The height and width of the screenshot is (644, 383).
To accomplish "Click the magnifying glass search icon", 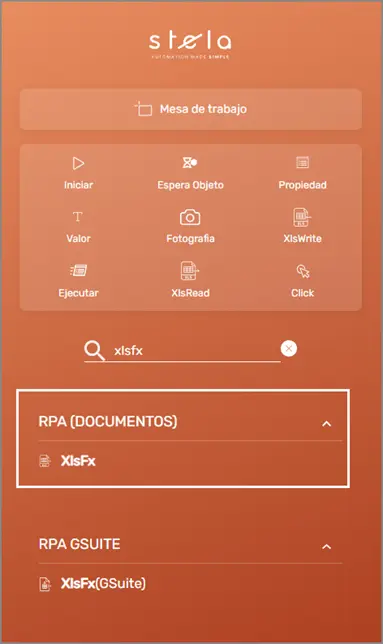I will point(94,351).
